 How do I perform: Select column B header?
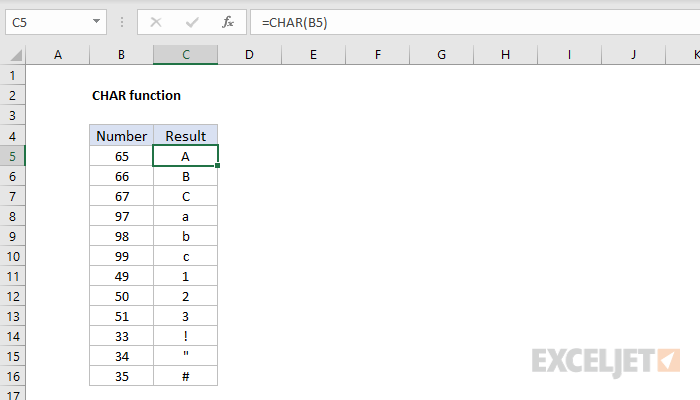point(121,55)
